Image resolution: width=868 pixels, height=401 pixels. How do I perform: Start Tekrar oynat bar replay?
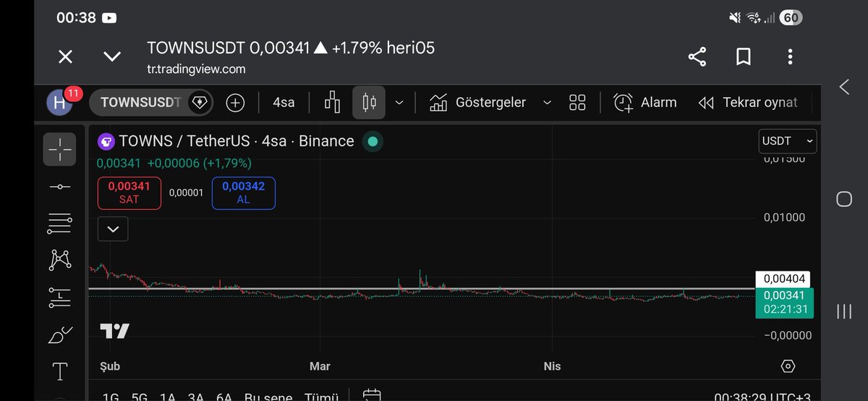point(748,103)
